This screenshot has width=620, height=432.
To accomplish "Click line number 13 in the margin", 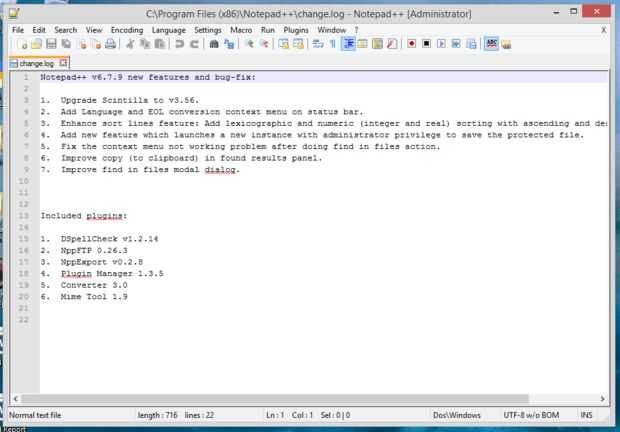I will pyautogui.click(x=24, y=216).
